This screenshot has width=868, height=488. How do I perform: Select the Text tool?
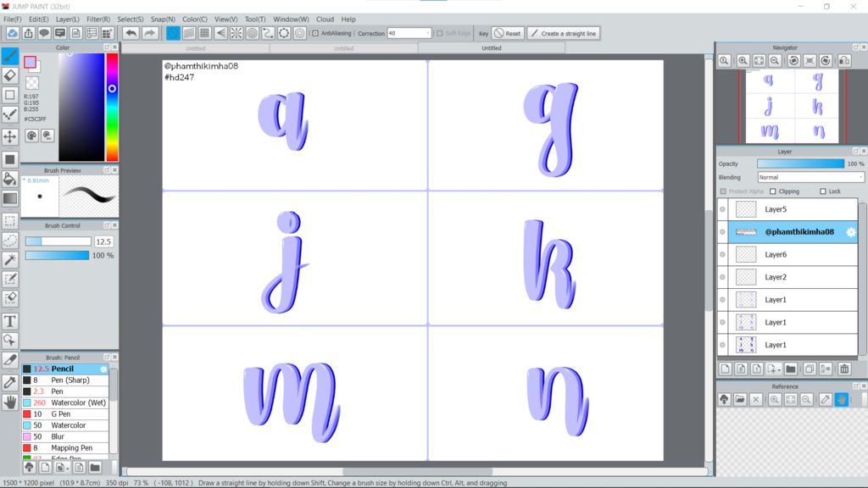(10, 321)
